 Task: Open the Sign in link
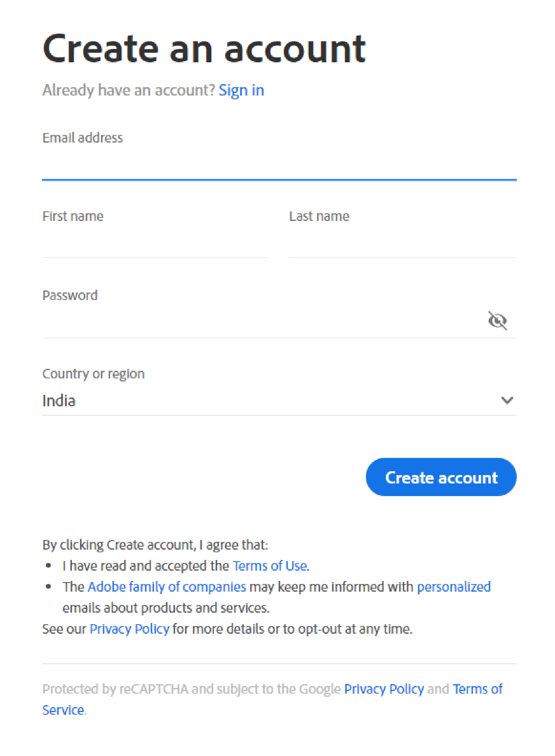pyautogui.click(x=241, y=90)
